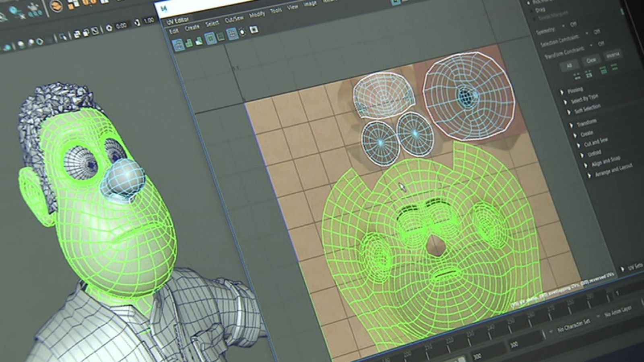Click the 0.00 exposure value field

click(x=121, y=26)
